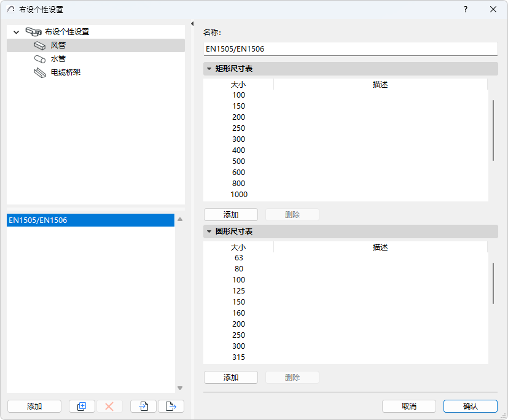Close the 布设个性设置 dialog
The height and width of the screenshot is (420, 508).
point(493,9)
